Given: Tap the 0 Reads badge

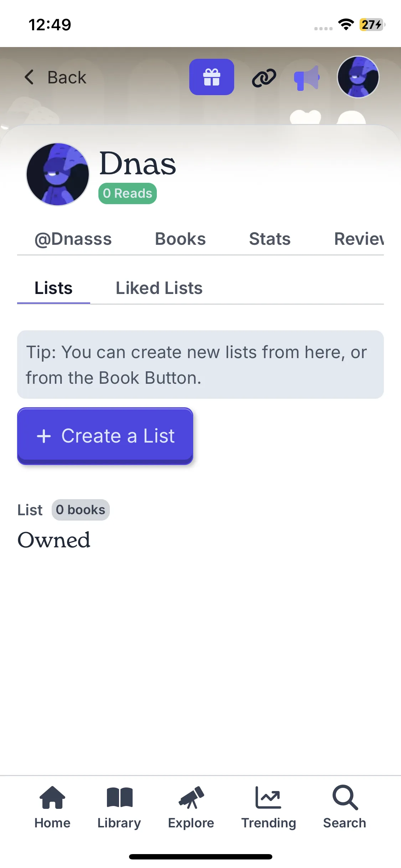Looking at the screenshot, I should pos(128,193).
